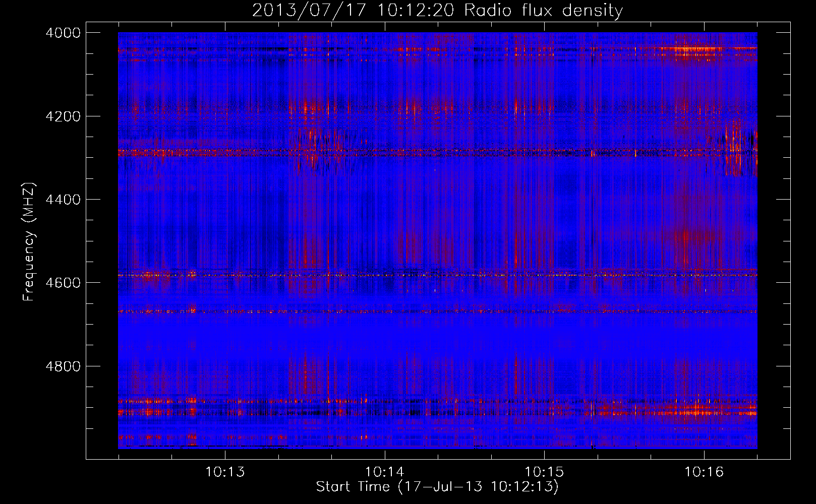
Task: Click the 10:16 time axis label
Action: [704, 472]
